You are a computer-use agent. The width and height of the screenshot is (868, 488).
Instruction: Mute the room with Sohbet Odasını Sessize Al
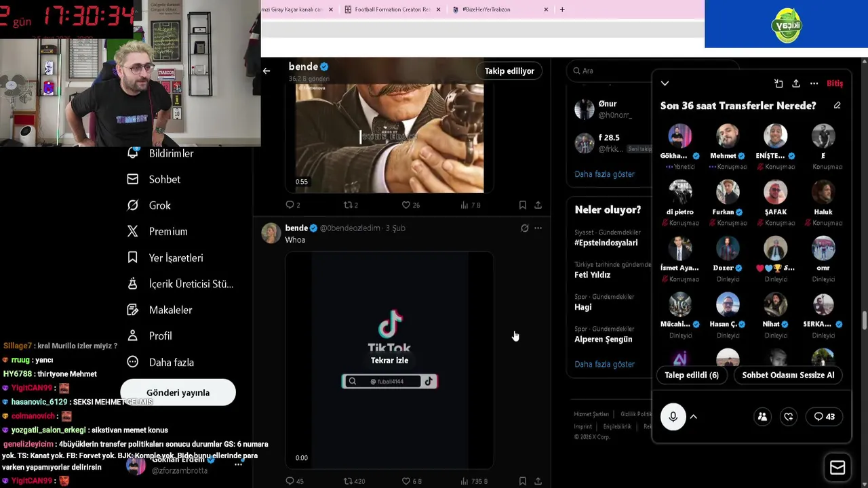(788, 375)
